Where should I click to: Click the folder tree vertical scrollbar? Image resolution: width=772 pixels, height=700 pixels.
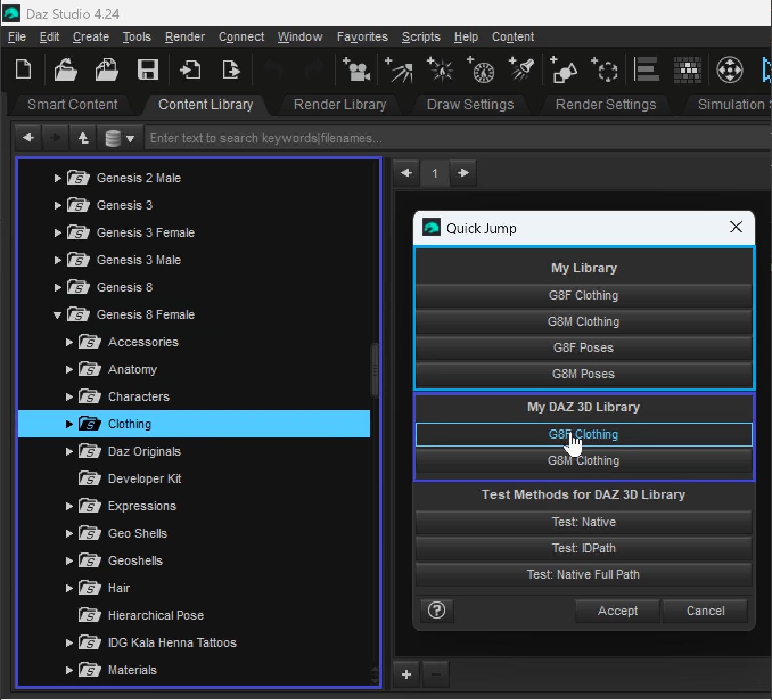point(375,370)
